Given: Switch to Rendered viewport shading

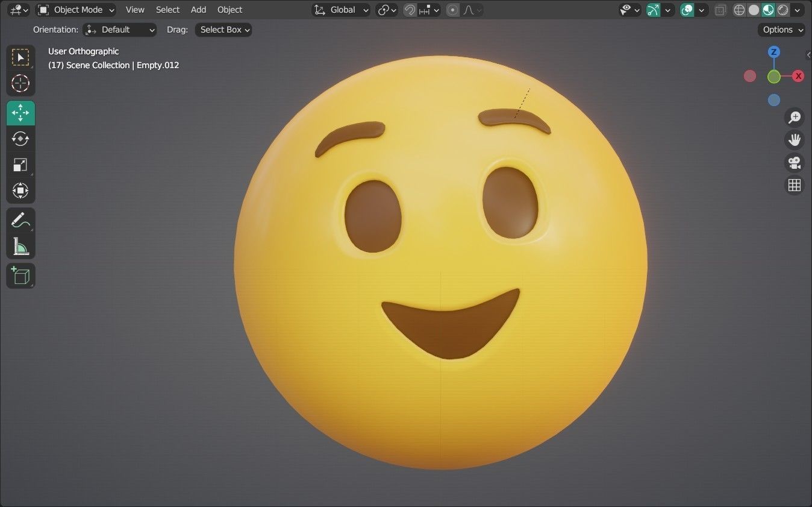Looking at the screenshot, I should pyautogui.click(x=782, y=10).
